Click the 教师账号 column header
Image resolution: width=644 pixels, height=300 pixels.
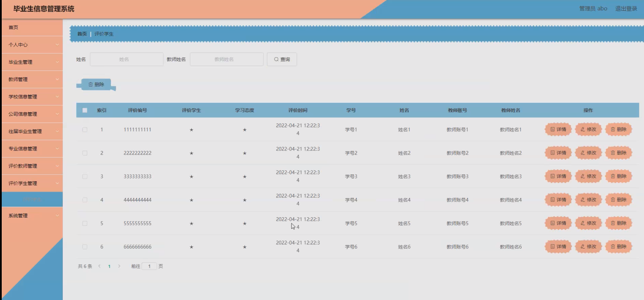click(457, 110)
